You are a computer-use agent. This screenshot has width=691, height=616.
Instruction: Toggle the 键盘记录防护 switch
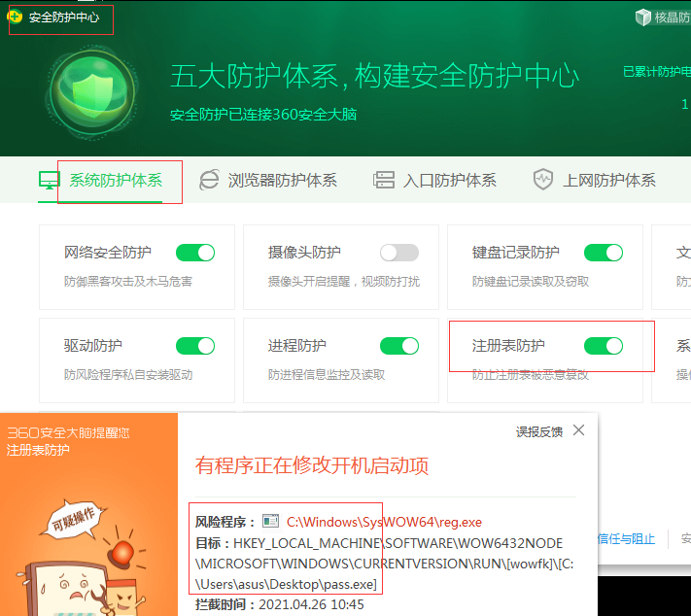tap(604, 253)
